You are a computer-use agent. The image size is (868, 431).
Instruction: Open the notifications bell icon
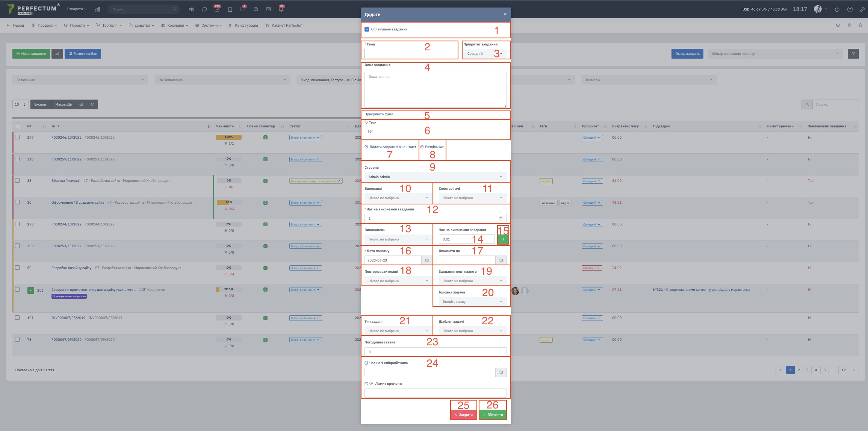(281, 9)
